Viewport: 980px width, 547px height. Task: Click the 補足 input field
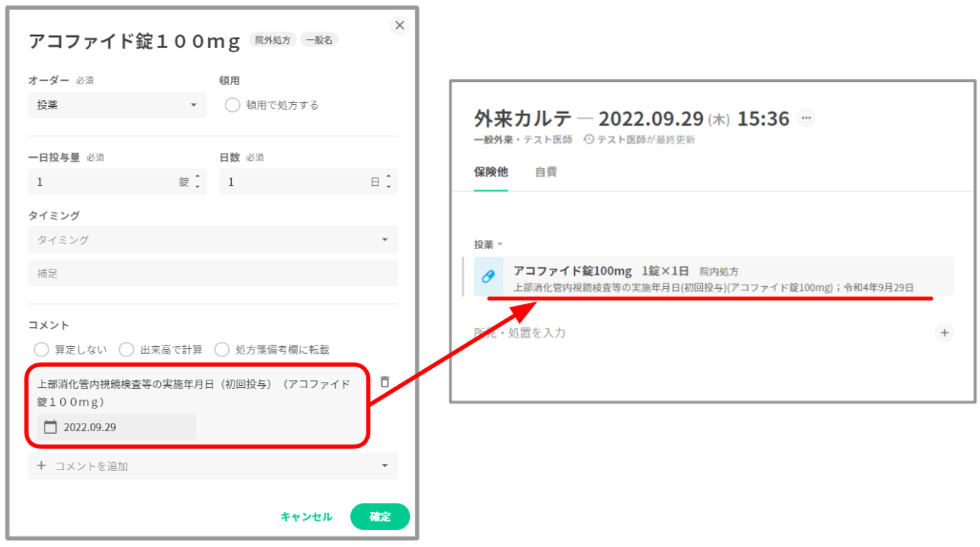coord(213,273)
